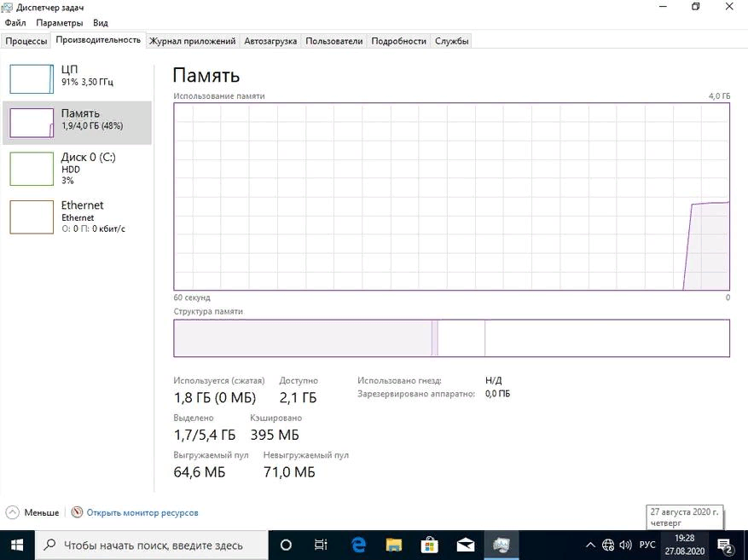Switch to the Процессы tab

pos(26,41)
